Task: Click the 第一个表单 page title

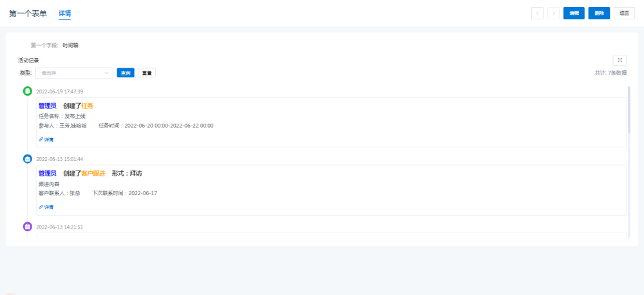Action: coord(28,14)
